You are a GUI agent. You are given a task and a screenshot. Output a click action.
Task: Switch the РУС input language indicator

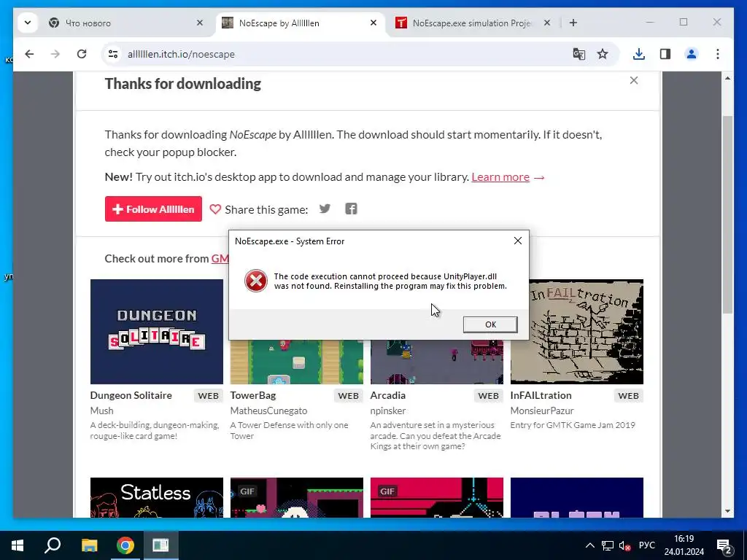[646, 545]
